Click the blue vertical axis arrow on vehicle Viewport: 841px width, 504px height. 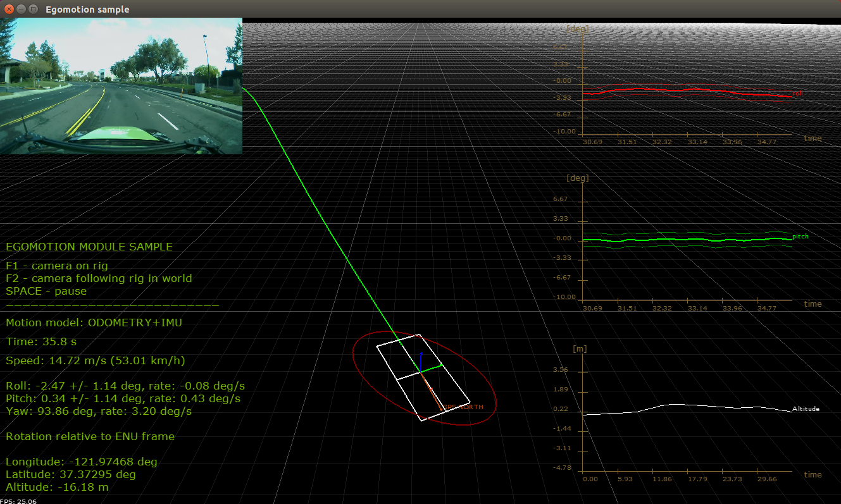click(x=421, y=362)
